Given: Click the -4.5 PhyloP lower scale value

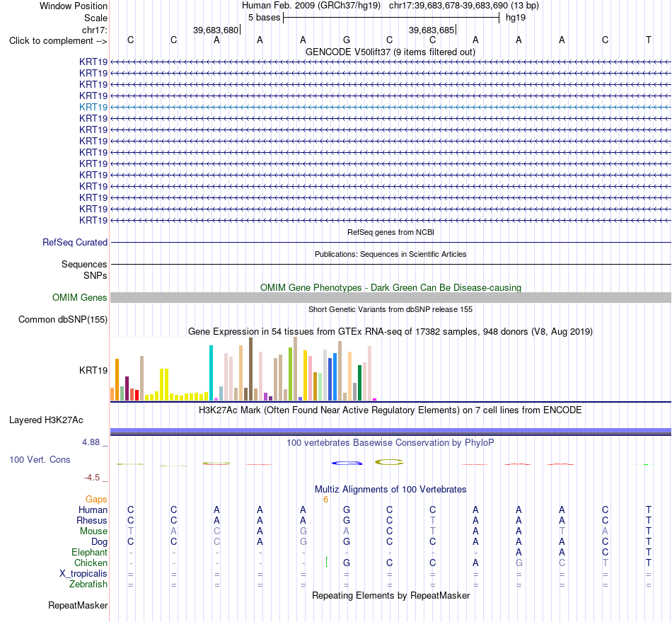Looking at the screenshot, I should (92, 478).
